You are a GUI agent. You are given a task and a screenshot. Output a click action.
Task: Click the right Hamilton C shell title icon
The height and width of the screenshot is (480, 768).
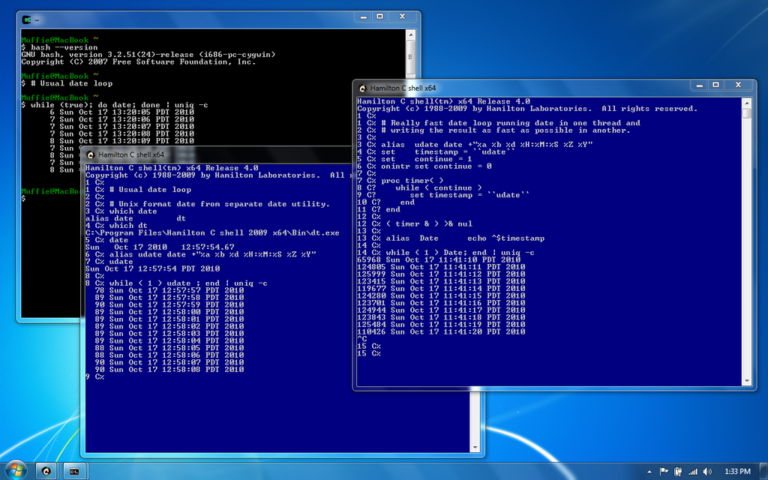tap(362, 88)
